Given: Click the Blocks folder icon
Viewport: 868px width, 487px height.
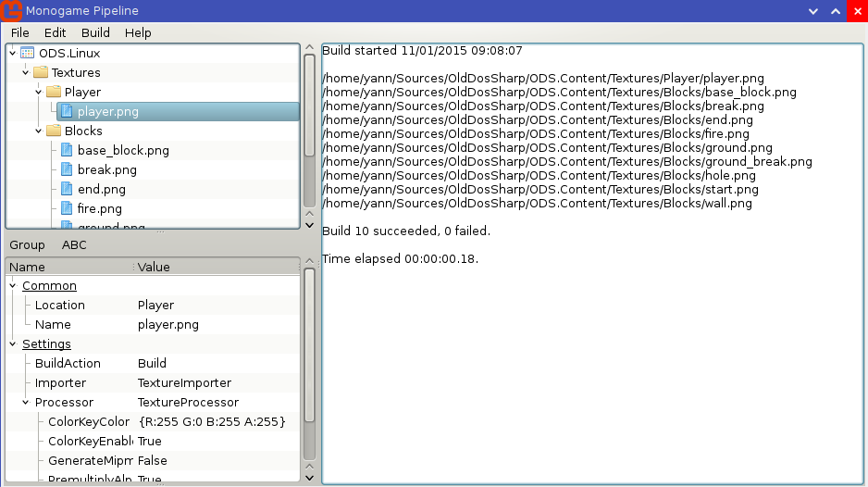Looking at the screenshot, I should click(53, 131).
